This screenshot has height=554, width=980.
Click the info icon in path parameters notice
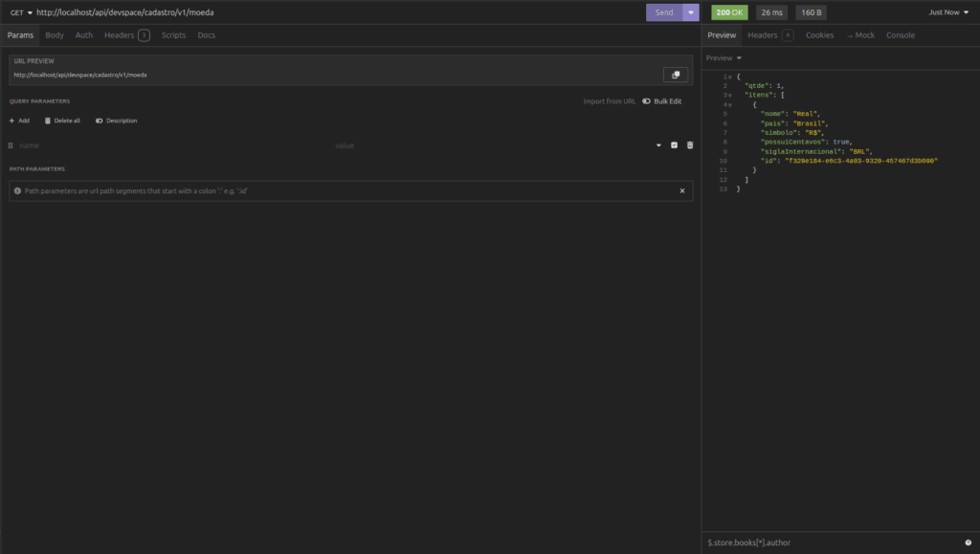(17, 191)
